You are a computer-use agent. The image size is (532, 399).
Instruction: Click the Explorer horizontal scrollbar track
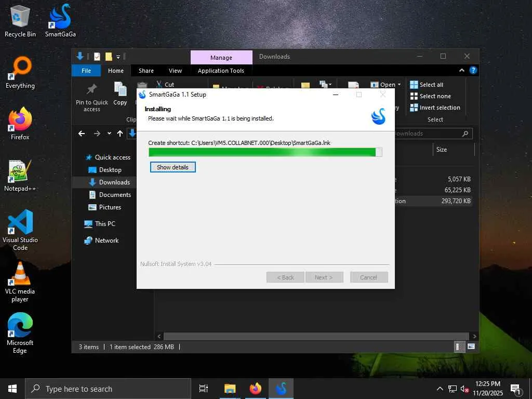coord(316,336)
